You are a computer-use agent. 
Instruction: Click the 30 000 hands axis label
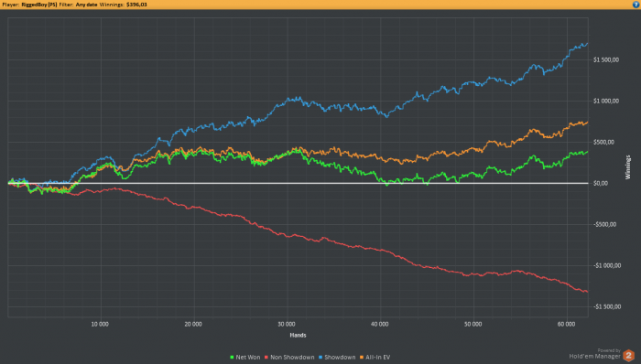pyautogui.click(x=286, y=324)
